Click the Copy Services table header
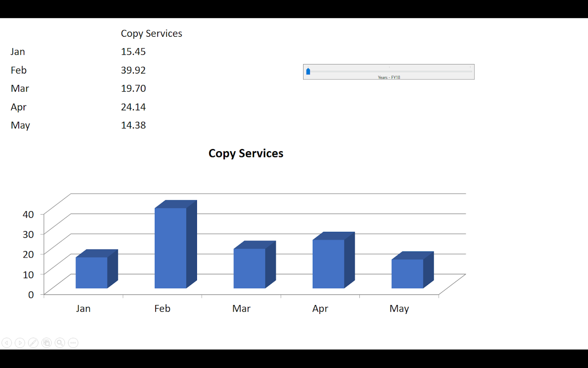 tap(151, 33)
